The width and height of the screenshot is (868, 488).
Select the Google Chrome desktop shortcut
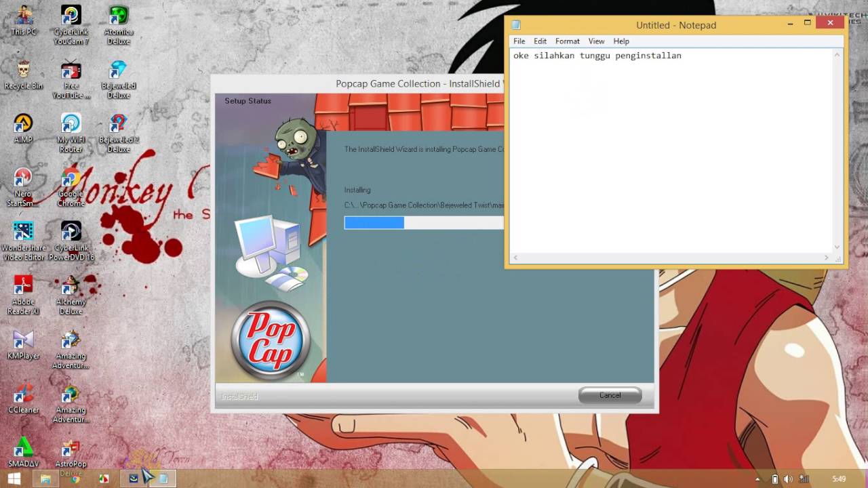[71, 188]
